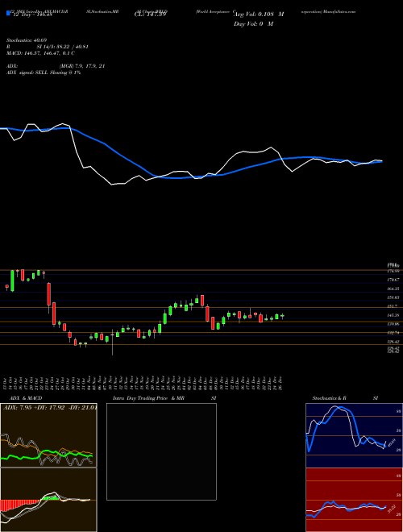Select the 'MACD: 146.57, 146.47, 0.1 C' line
The image size is (403, 532).
click(x=41, y=53)
